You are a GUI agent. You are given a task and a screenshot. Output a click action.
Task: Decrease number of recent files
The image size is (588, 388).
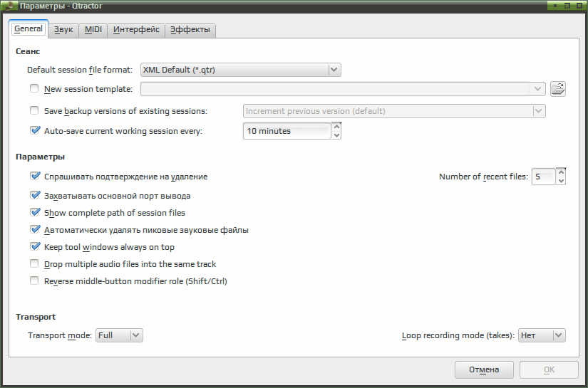click(x=561, y=181)
